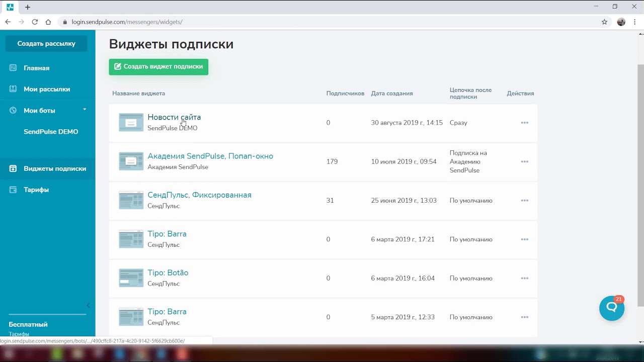644x362 pixels.
Task: Open the browser profile avatar
Action: [x=621, y=22]
